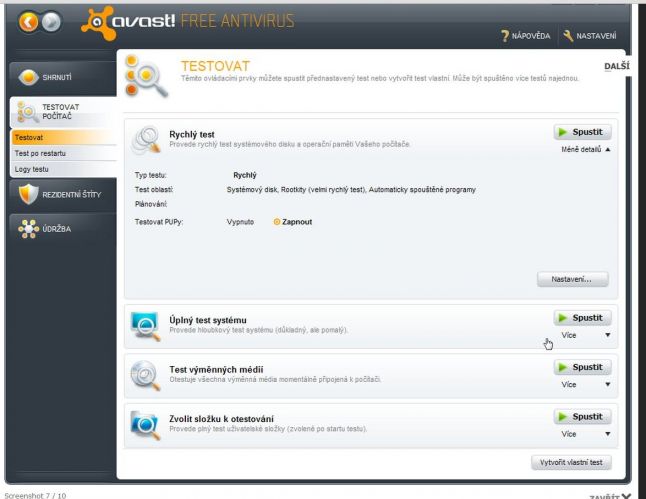Click the orange circle icon beside Zapnout
The height and width of the screenshot is (499, 646).
click(x=277, y=222)
